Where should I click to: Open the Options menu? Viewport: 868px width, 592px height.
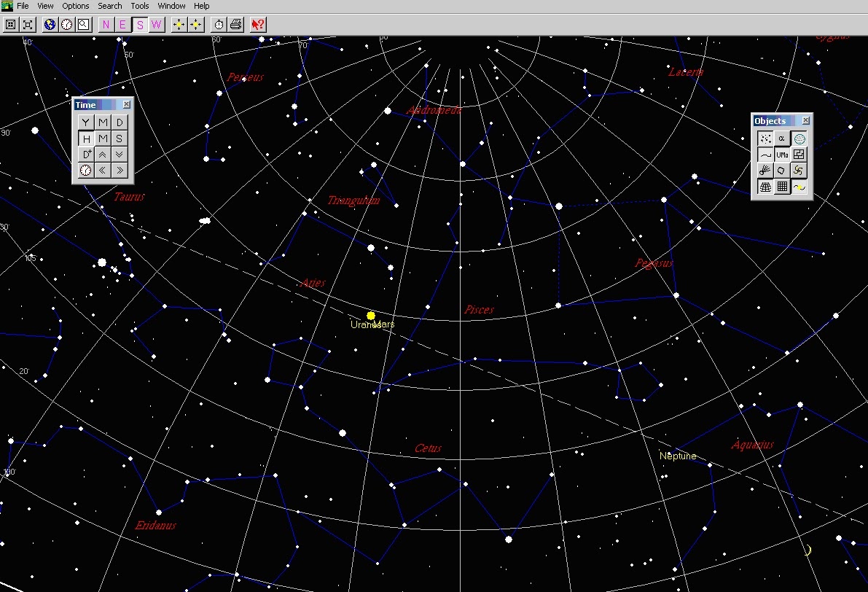(75, 6)
